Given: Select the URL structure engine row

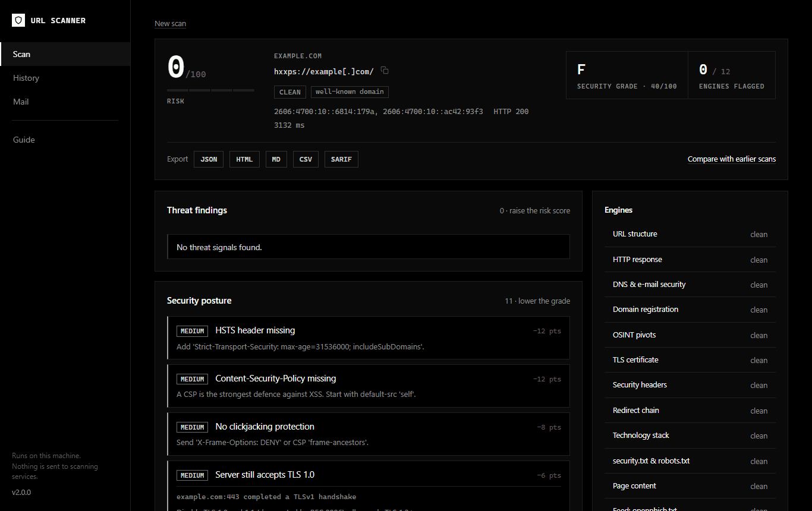Looking at the screenshot, I should click(690, 234).
